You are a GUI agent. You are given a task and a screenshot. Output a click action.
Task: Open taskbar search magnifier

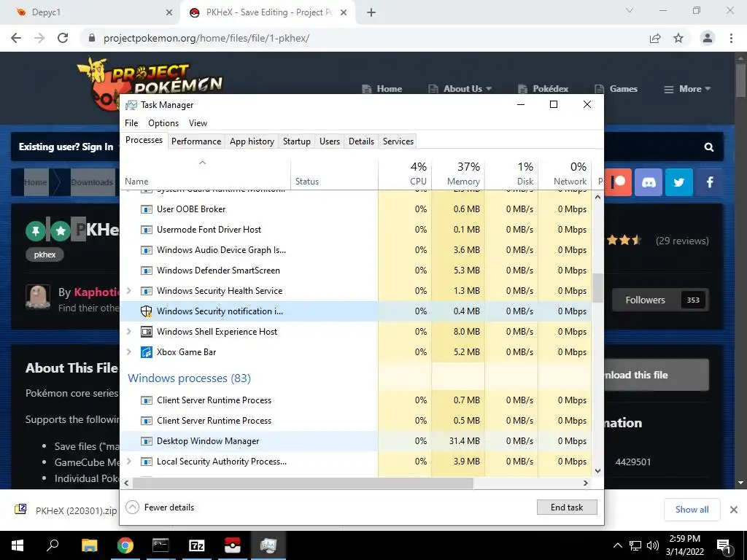[x=53, y=545]
